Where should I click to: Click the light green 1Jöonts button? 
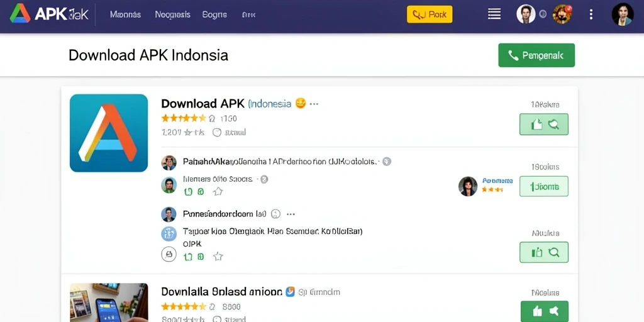[x=544, y=186]
